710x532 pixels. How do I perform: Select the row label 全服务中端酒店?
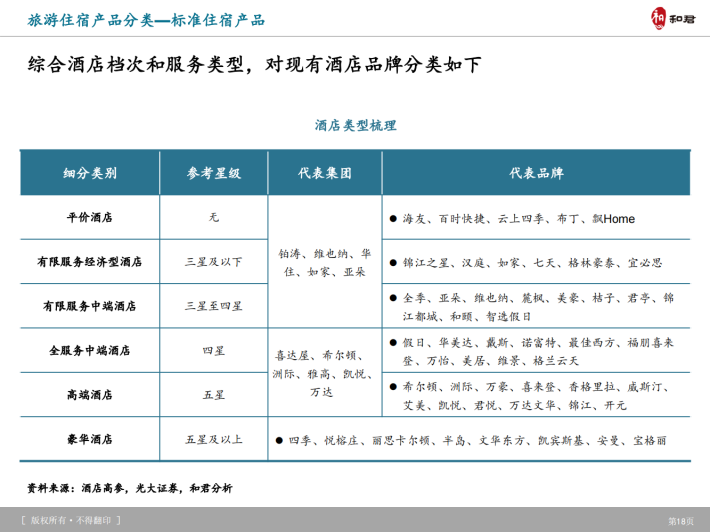point(90,350)
